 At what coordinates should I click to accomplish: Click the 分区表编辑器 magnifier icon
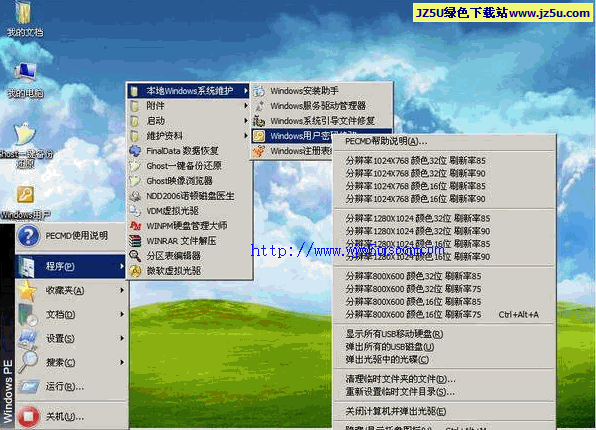point(135,256)
